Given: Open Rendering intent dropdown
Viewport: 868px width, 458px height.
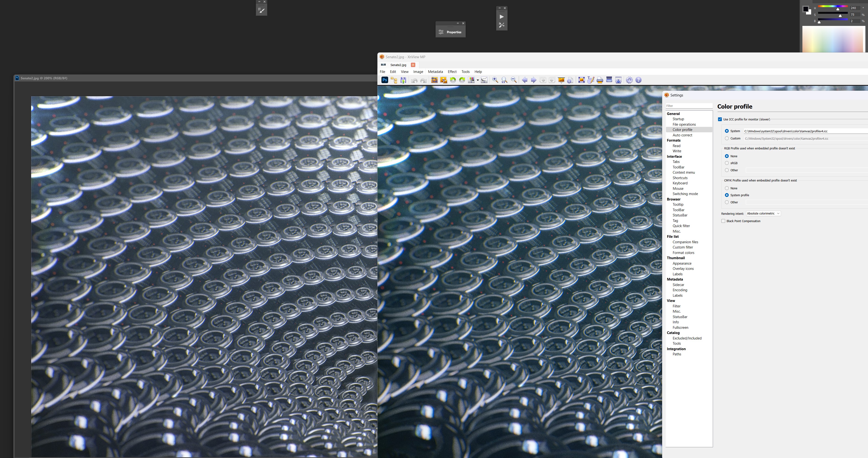Looking at the screenshot, I should click(x=763, y=214).
